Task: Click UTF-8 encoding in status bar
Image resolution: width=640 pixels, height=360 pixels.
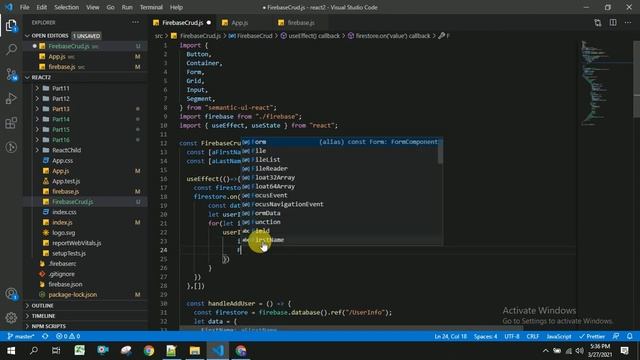Action: click(512, 336)
